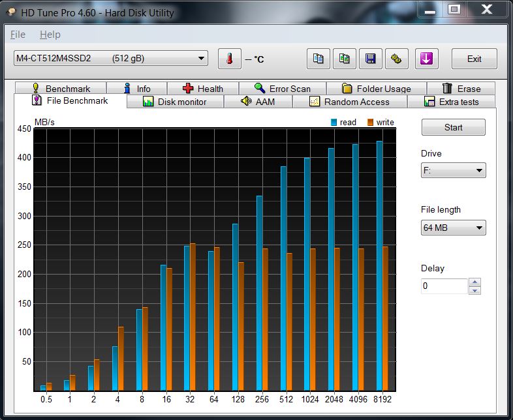
Task: Click the purple down-arrow minimize-to-tray icon
Action: tap(426, 59)
